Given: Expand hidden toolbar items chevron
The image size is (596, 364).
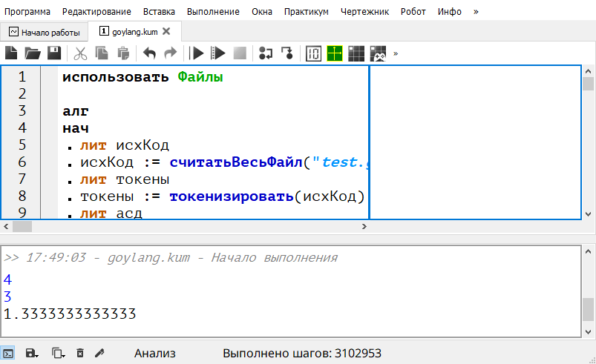Looking at the screenshot, I should pos(396,53).
